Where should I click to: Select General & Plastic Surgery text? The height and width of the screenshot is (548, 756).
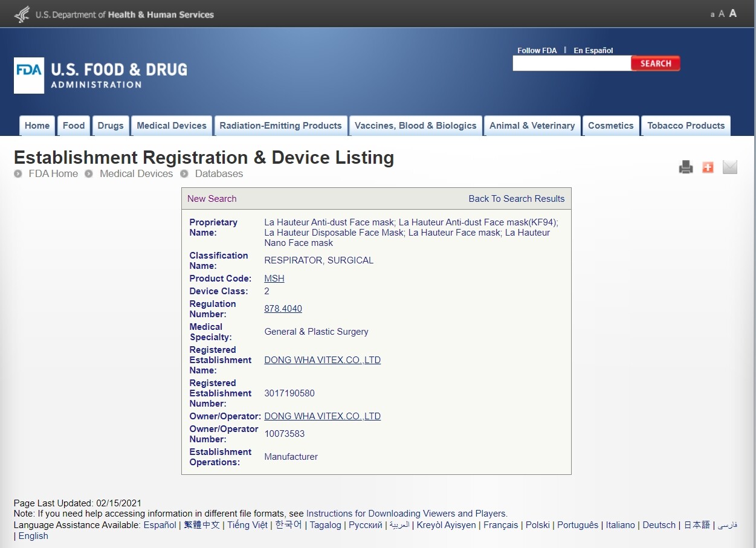tap(316, 332)
